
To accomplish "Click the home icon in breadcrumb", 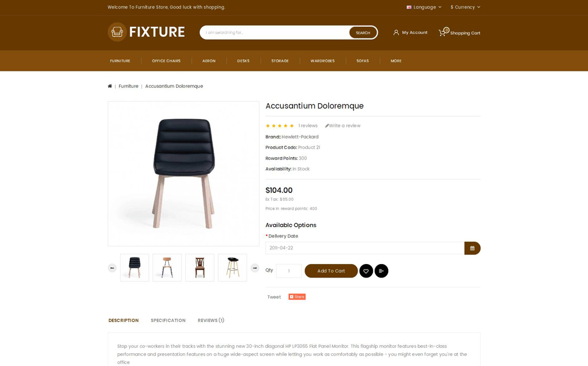I will (110, 86).
